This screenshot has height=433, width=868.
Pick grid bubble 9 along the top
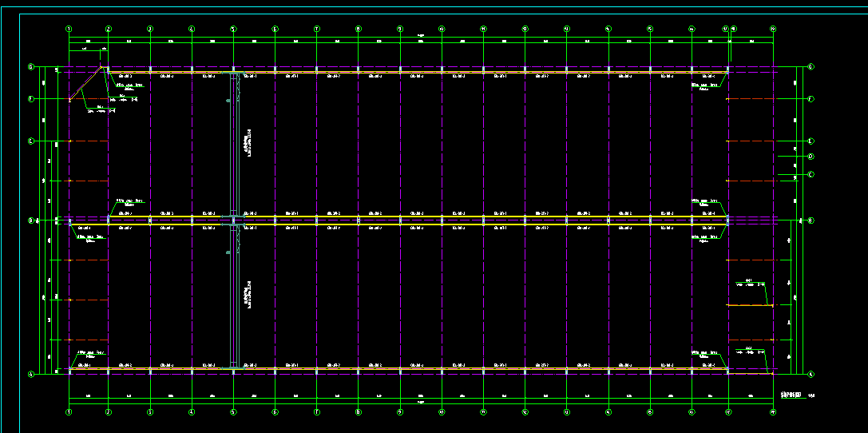pos(400,29)
